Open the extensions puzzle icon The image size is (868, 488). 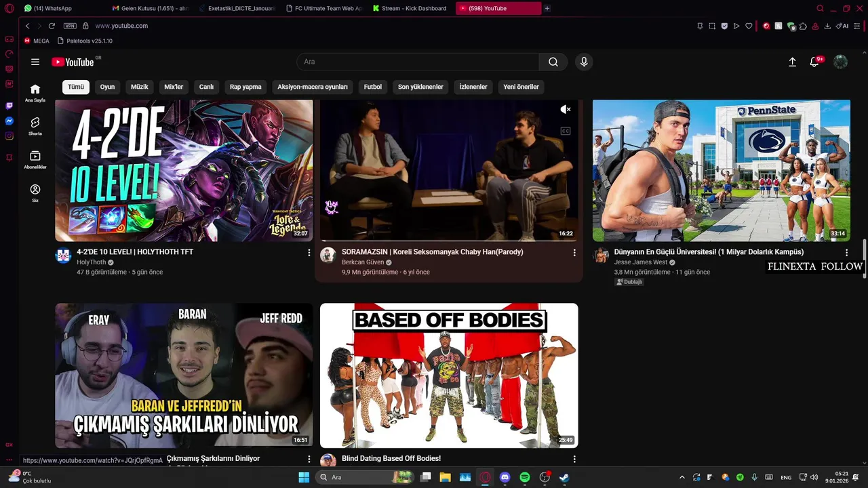click(x=803, y=26)
